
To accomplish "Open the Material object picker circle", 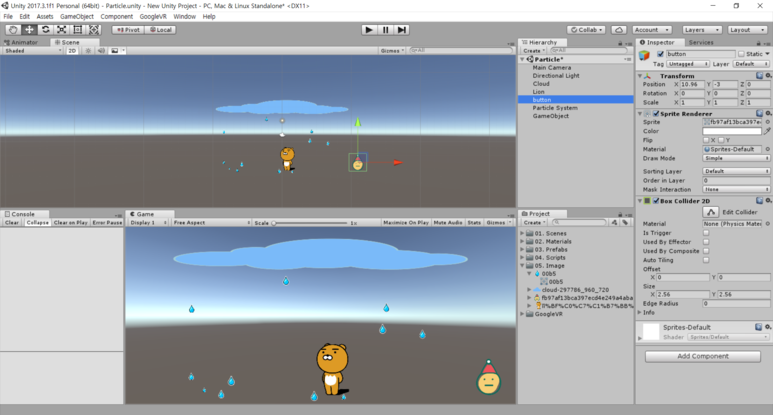I will tap(768, 149).
